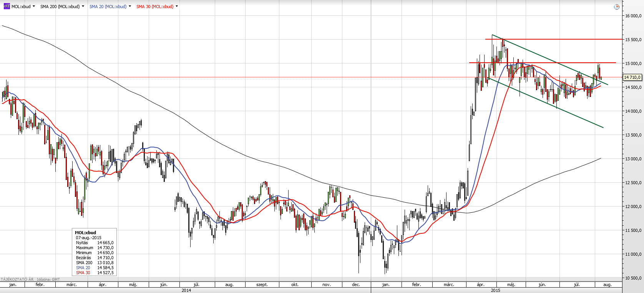Image resolution: width=644 pixels, height=293 pixels.
Task: Click the 10 500,0 price axis label
Action: pyautogui.click(x=633, y=278)
